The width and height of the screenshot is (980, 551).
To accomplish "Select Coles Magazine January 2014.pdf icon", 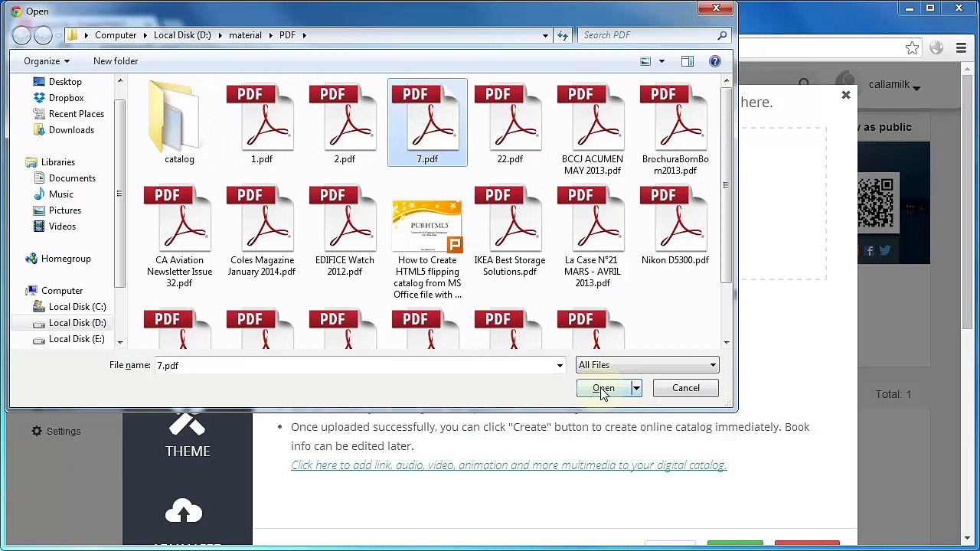I will pos(261,218).
